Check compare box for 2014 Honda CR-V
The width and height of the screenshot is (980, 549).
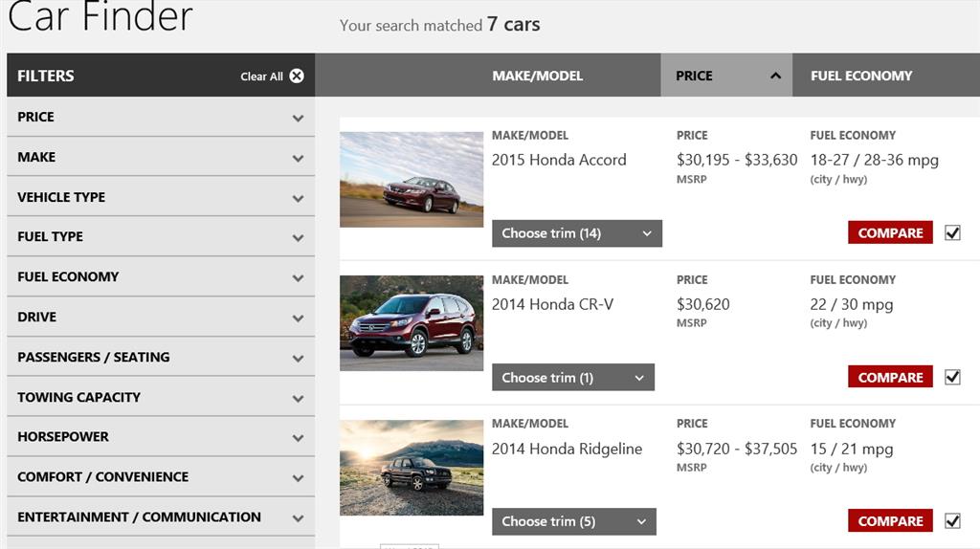952,377
